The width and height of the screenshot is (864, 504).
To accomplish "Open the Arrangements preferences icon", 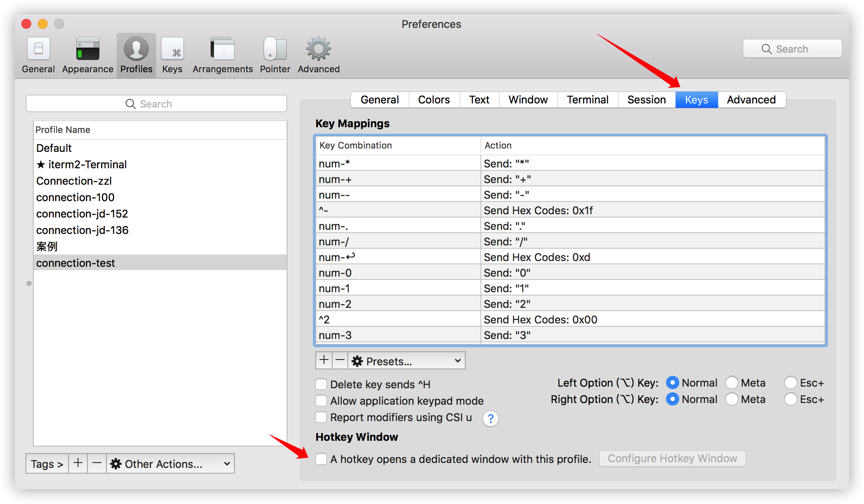I will (x=223, y=49).
